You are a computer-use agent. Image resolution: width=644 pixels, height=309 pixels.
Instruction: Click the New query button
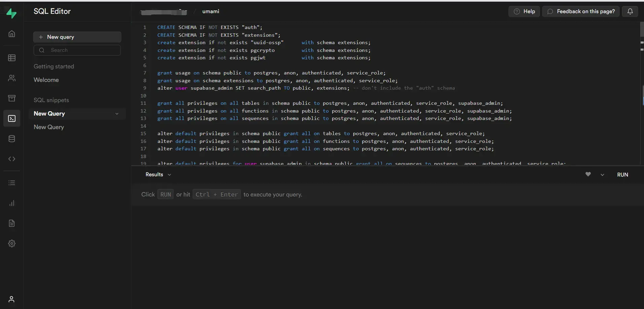77,37
